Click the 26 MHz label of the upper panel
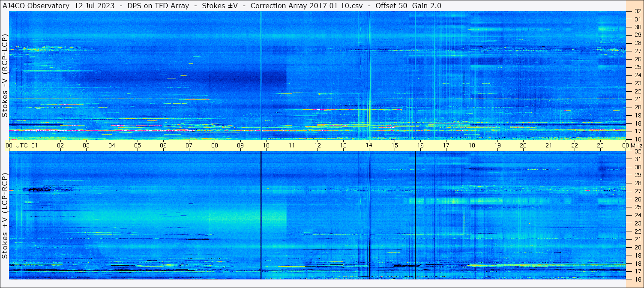Image resolution: width=644 pixels, height=288 pixels. (638, 59)
